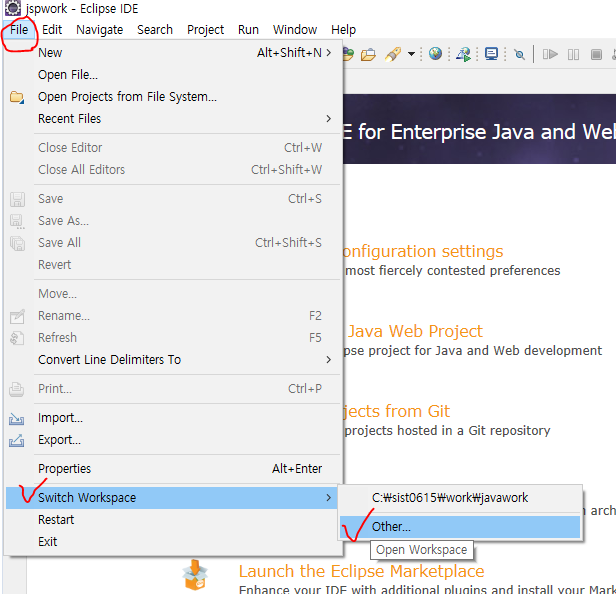Image resolution: width=616 pixels, height=594 pixels.
Task: Click the floppy disk icon beside Save
Action: click(17, 199)
